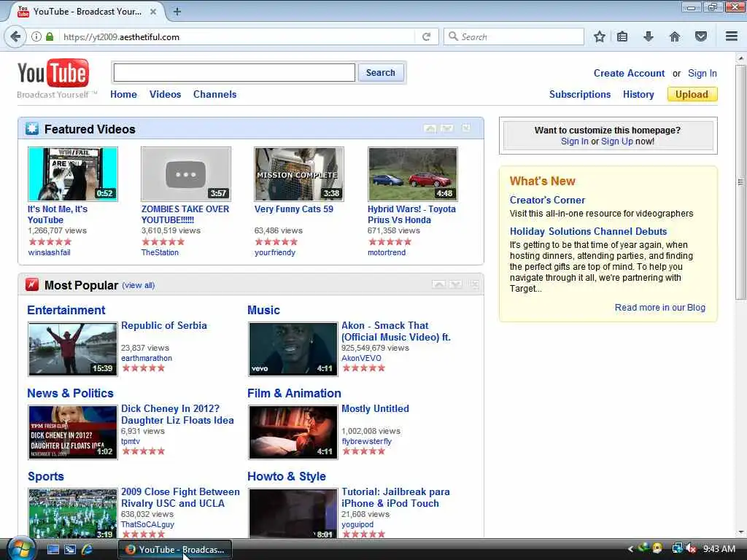Screen dimensions: 747x560
Task: Close the YouTube browser tab
Action: [153, 12]
